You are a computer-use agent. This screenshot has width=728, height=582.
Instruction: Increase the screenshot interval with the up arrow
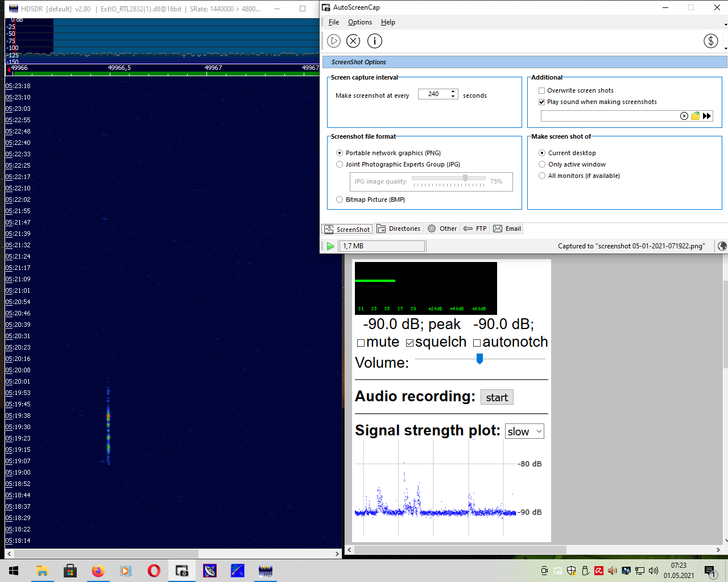coord(453,92)
